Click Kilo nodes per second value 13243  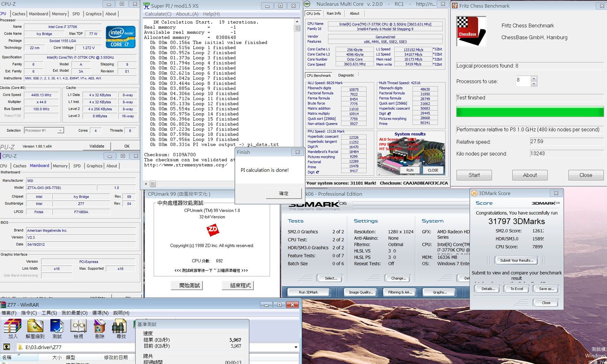click(x=566, y=154)
